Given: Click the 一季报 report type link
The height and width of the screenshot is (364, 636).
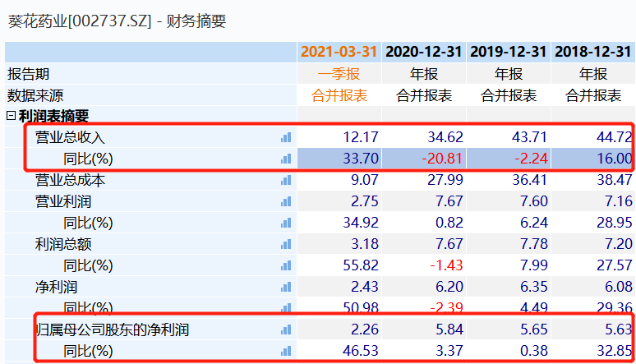Looking at the screenshot, I should coord(339,74).
